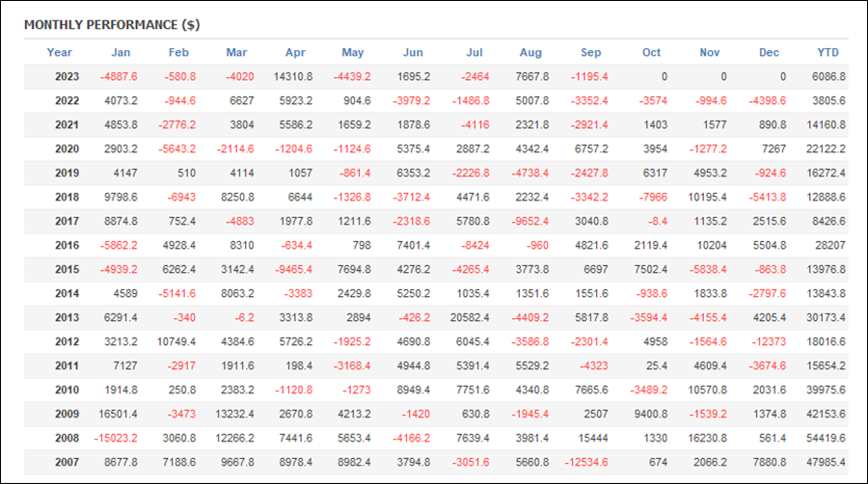Click the Year column header
868x484 pixels.
59,53
